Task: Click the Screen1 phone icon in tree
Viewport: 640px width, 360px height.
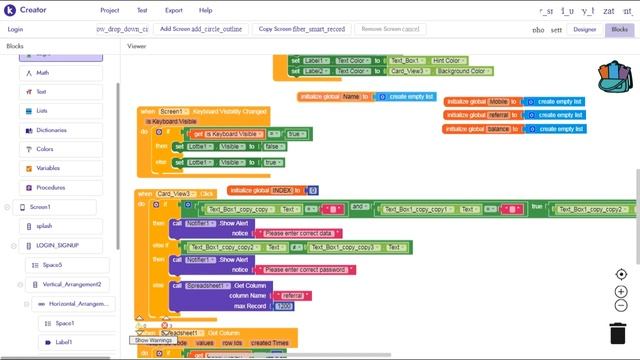Action: click(22, 207)
